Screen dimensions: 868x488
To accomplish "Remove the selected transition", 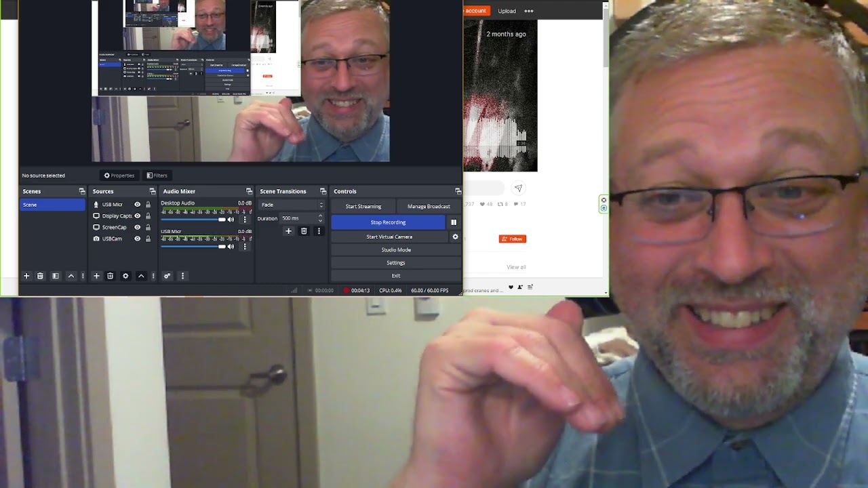I will pyautogui.click(x=304, y=231).
